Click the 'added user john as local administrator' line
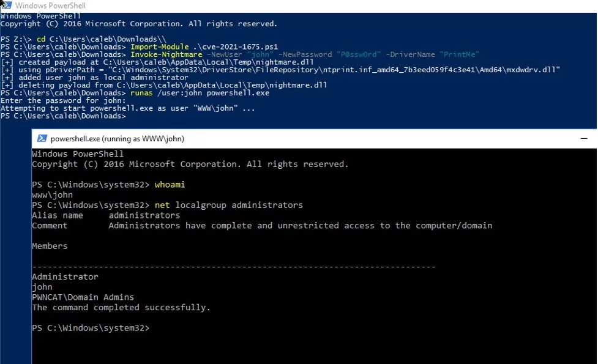Screen dimensions: 598x364 click(x=95, y=77)
